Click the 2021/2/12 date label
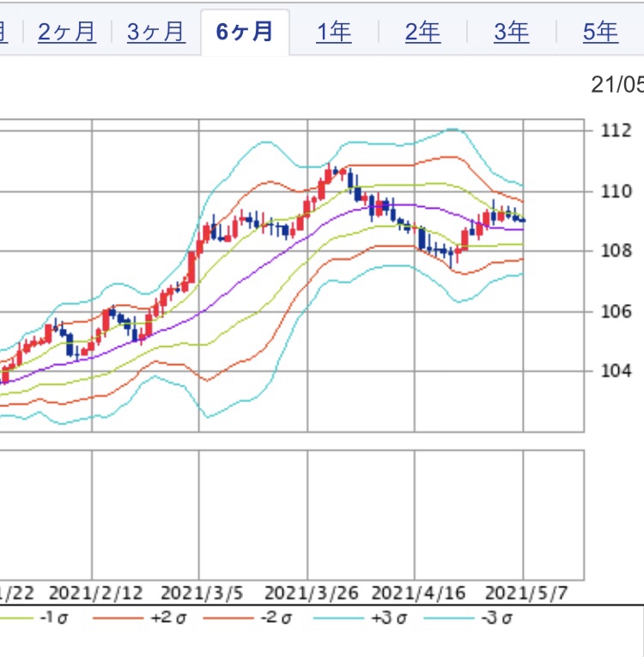The width and height of the screenshot is (644, 657). coord(96,593)
